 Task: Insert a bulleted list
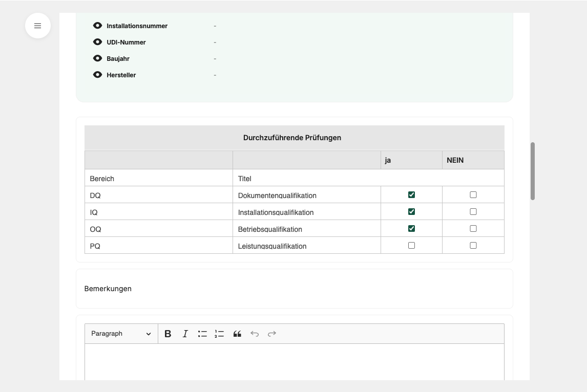coord(202,334)
